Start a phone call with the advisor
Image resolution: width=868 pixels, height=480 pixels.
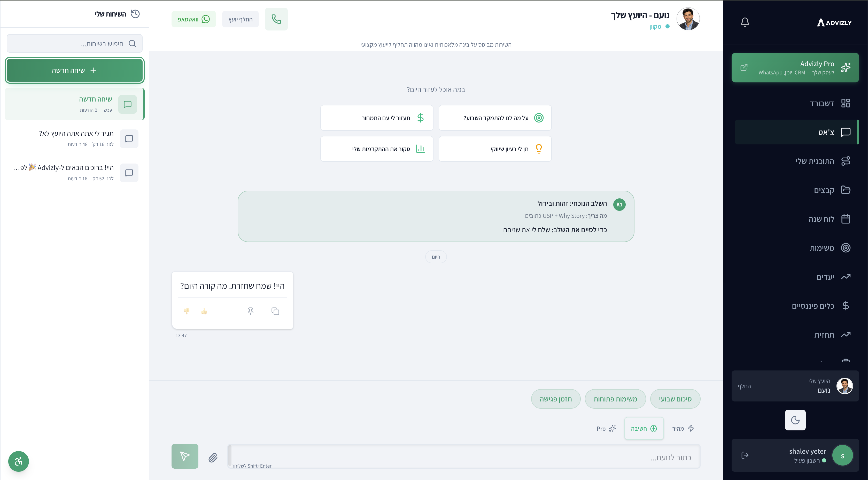pyautogui.click(x=276, y=19)
